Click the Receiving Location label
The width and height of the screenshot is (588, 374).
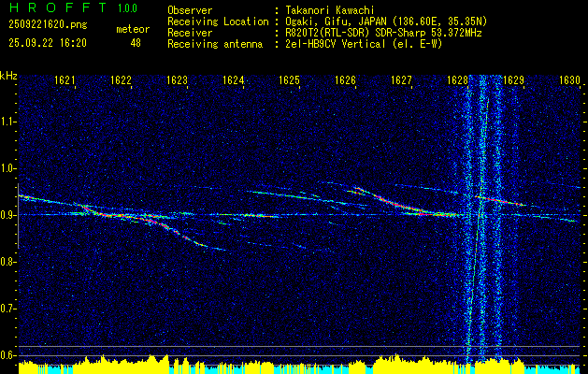[218, 22]
